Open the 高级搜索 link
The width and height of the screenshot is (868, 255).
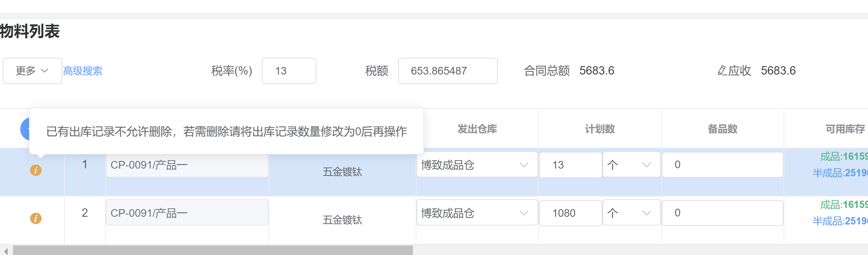(x=83, y=71)
